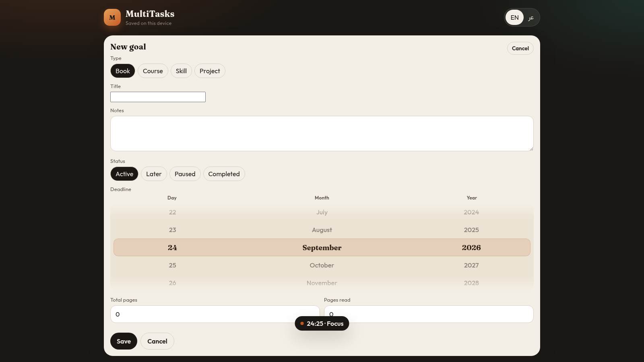Screen dimensions: 644x362
Task: Mark status as Paused
Action: pyautogui.click(x=185, y=174)
